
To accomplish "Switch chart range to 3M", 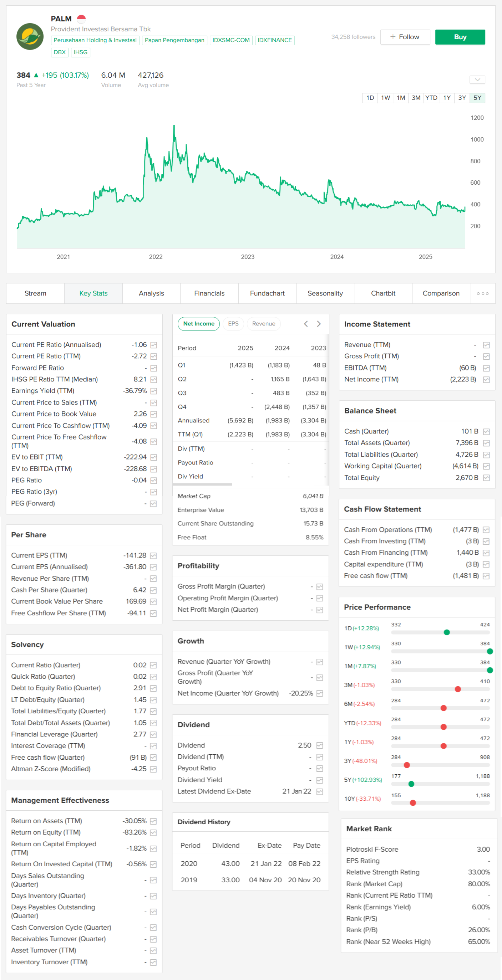I will coord(416,98).
